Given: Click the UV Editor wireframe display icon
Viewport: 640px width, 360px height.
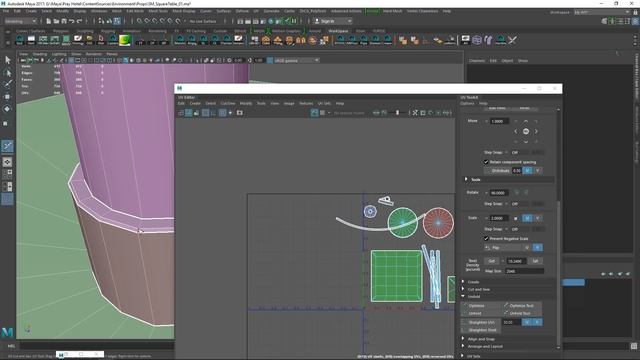Looking at the screenshot, I should click(180, 113).
